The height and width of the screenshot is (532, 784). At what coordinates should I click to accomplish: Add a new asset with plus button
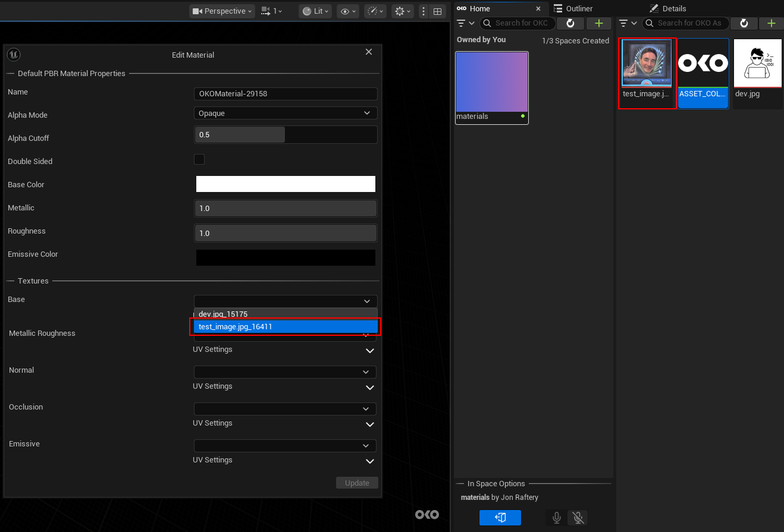click(772, 23)
